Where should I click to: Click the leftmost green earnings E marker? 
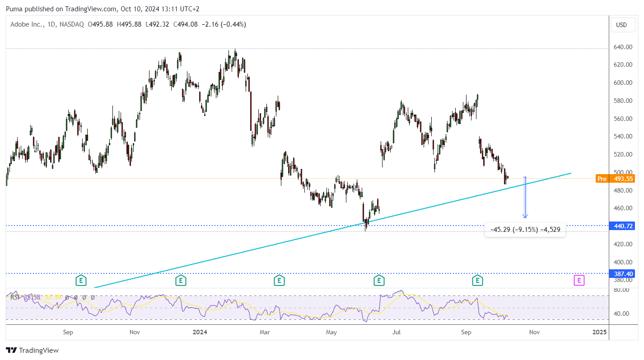81,281
